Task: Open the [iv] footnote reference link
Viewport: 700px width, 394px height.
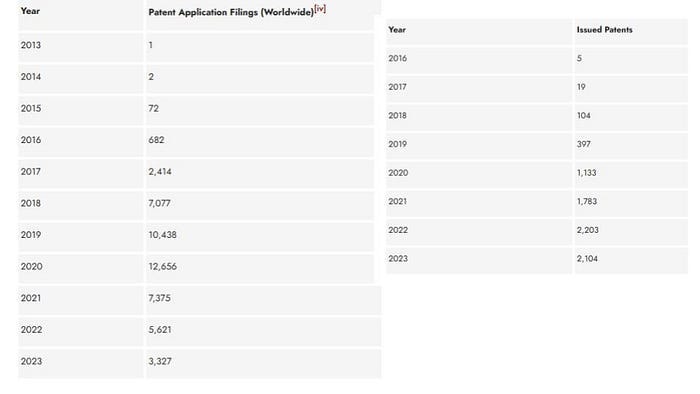Action: [x=320, y=8]
